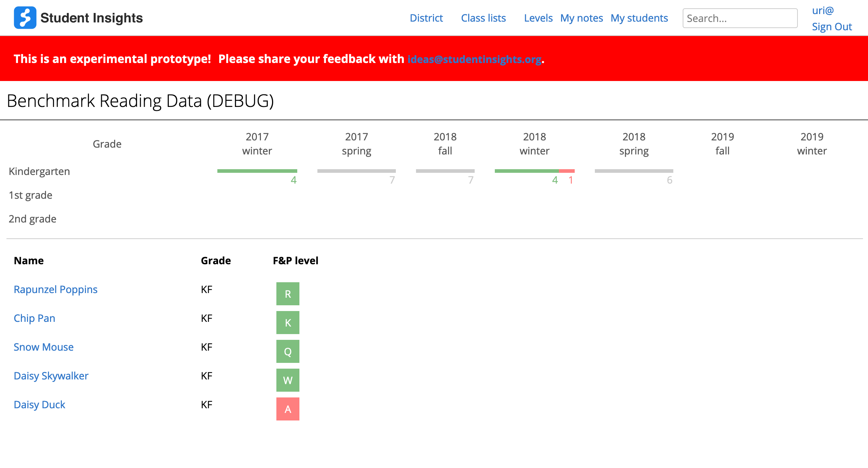Viewport: 868px width, 468px height.
Task: Open the District page
Action: click(426, 18)
